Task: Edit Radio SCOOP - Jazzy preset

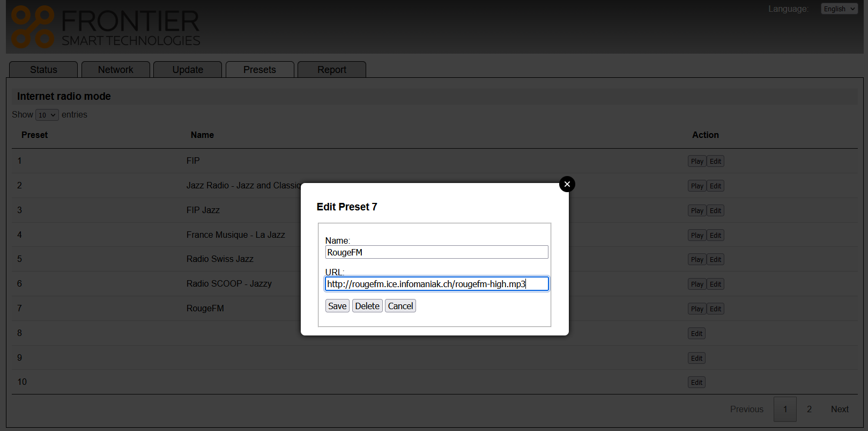Action: tap(716, 284)
